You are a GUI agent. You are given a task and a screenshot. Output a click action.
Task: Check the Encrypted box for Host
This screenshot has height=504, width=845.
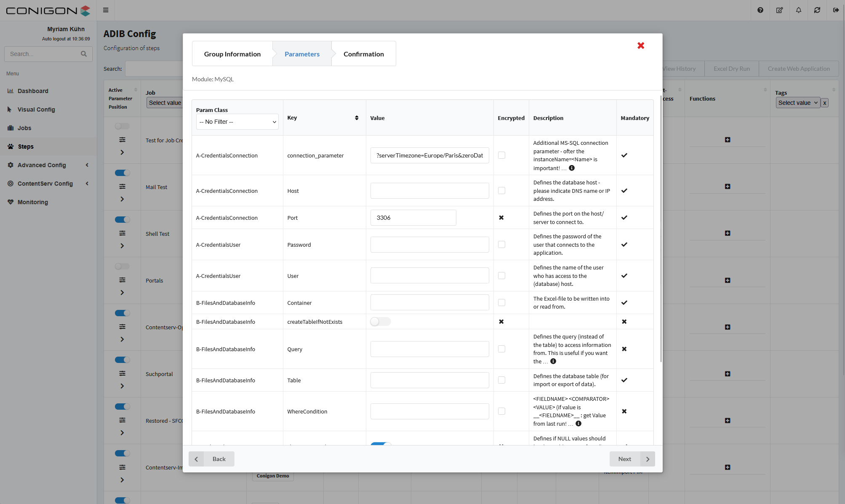click(501, 191)
